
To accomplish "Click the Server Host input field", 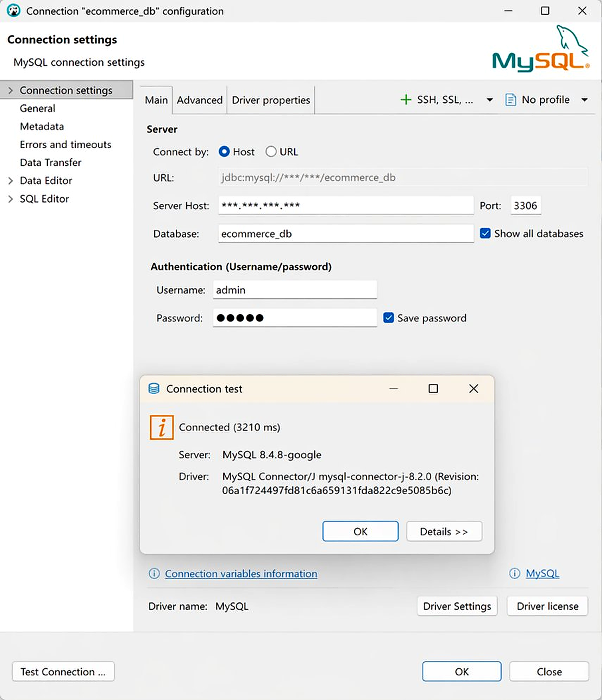I will [346, 205].
